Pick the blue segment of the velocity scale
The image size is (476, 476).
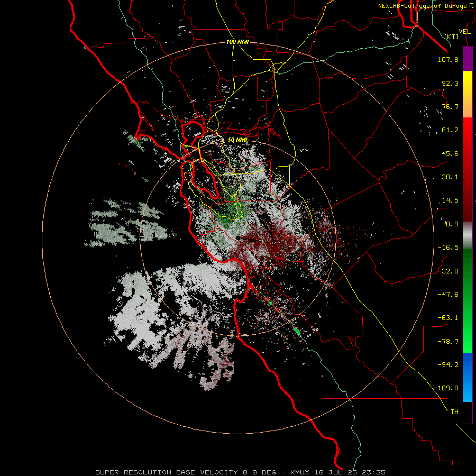[x=467, y=377]
